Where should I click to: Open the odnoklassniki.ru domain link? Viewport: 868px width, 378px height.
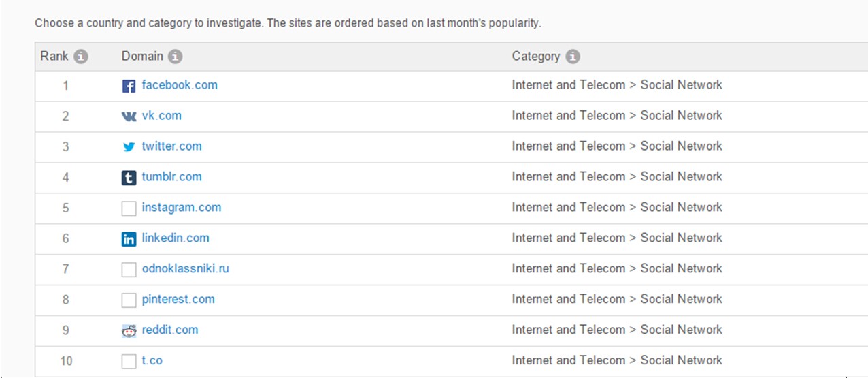coord(185,268)
